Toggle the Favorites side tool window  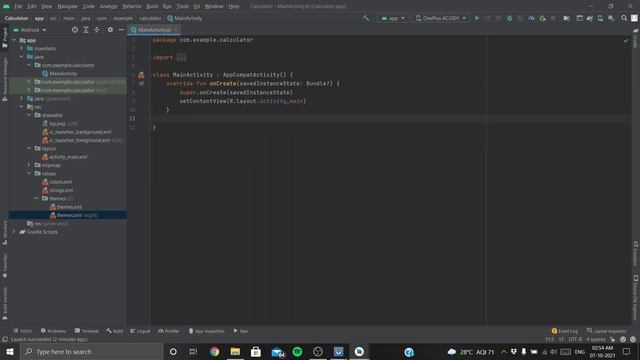(x=5, y=266)
